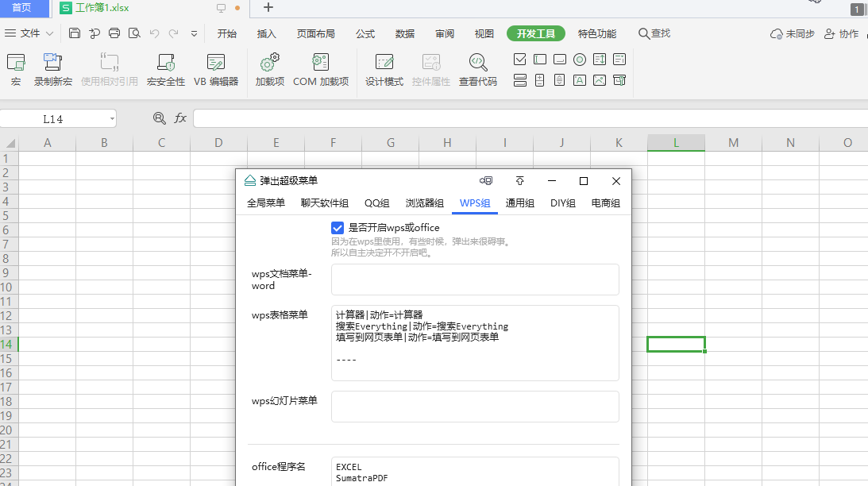Switch to the 页面布局 tab
The image size is (868, 486).
[x=315, y=34]
